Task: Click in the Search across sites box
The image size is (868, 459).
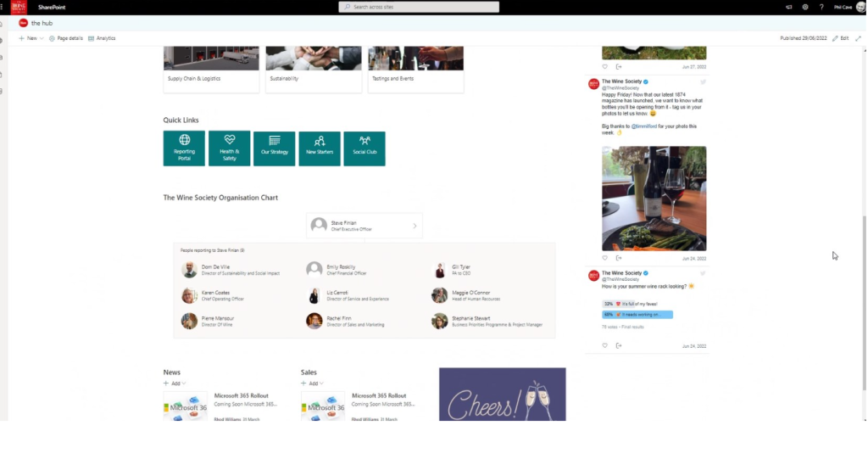Action: tap(419, 7)
